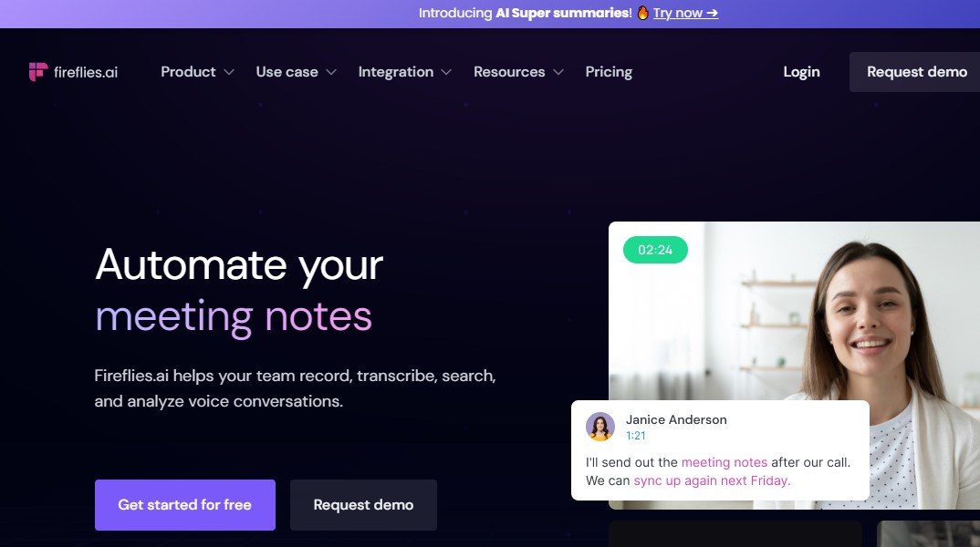Expand the Resources dropdown chevron

(558, 72)
